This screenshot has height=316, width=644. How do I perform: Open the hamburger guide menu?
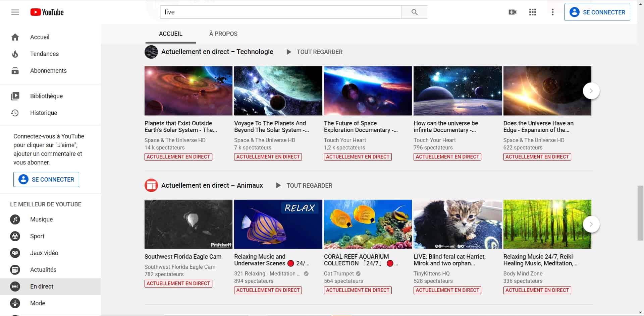tap(15, 12)
